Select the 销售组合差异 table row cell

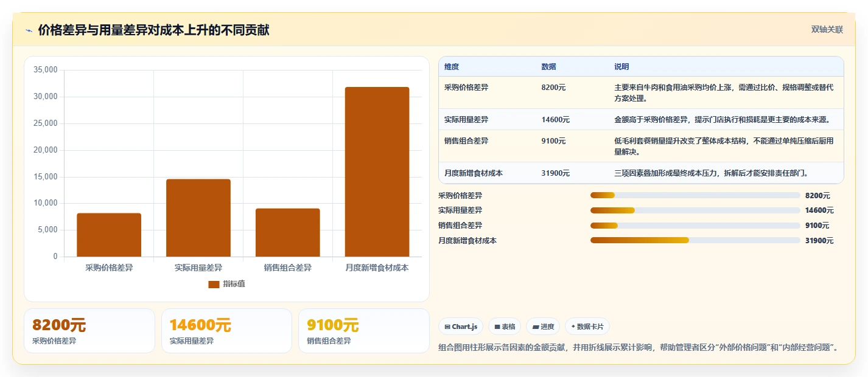(x=466, y=141)
